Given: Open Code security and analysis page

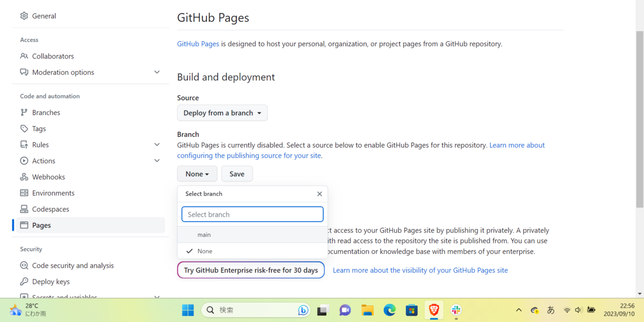Looking at the screenshot, I should coord(73,265).
